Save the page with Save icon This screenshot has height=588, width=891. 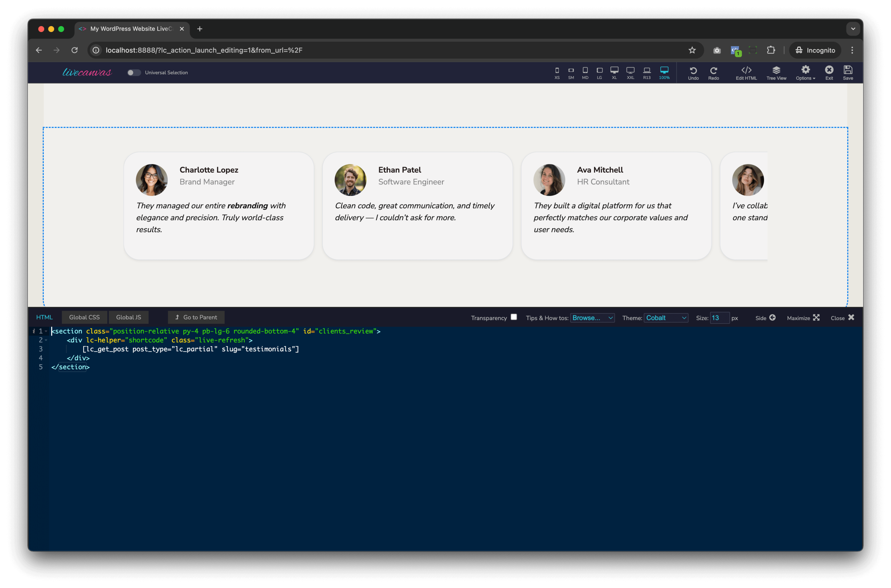(x=847, y=72)
